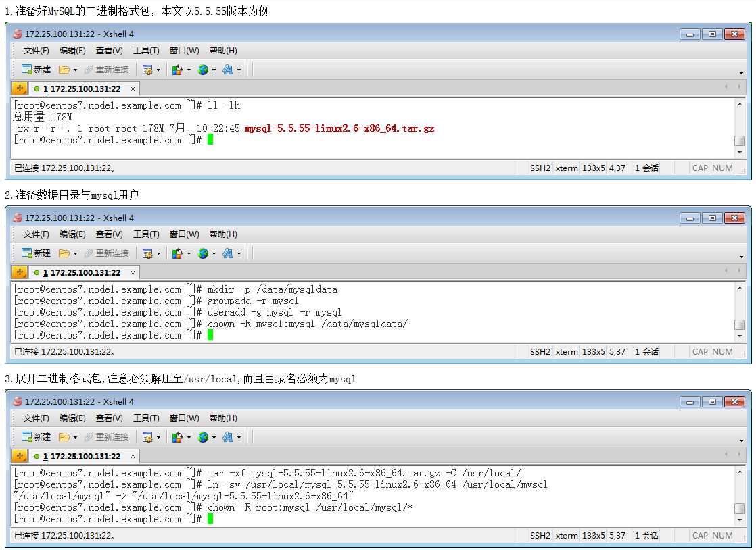The width and height of the screenshot is (756, 550).
Task: Close session tab in step 2 window
Action: (x=133, y=273)
